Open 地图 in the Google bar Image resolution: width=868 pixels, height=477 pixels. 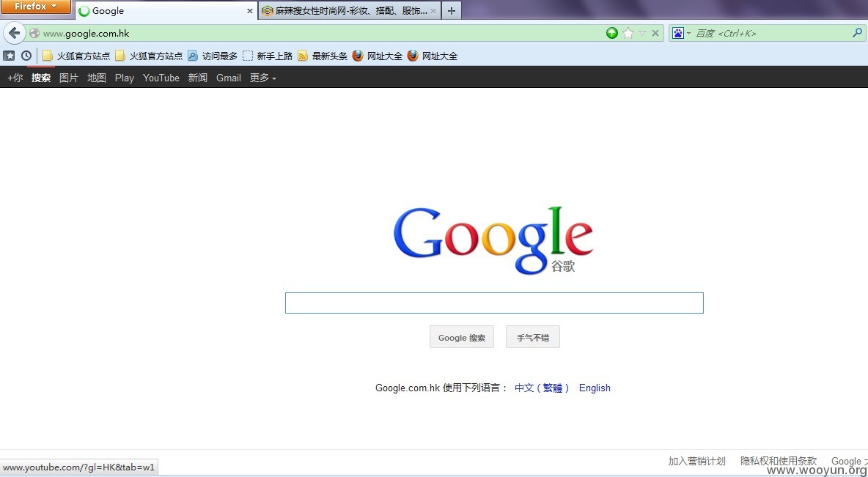point(96,78)
